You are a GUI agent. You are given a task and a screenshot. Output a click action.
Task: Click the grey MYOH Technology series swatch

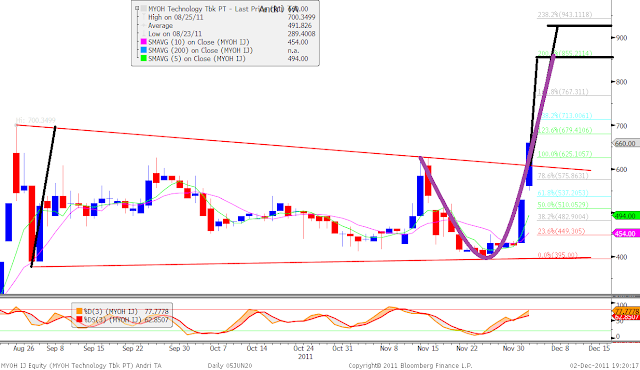coord(144,9)
